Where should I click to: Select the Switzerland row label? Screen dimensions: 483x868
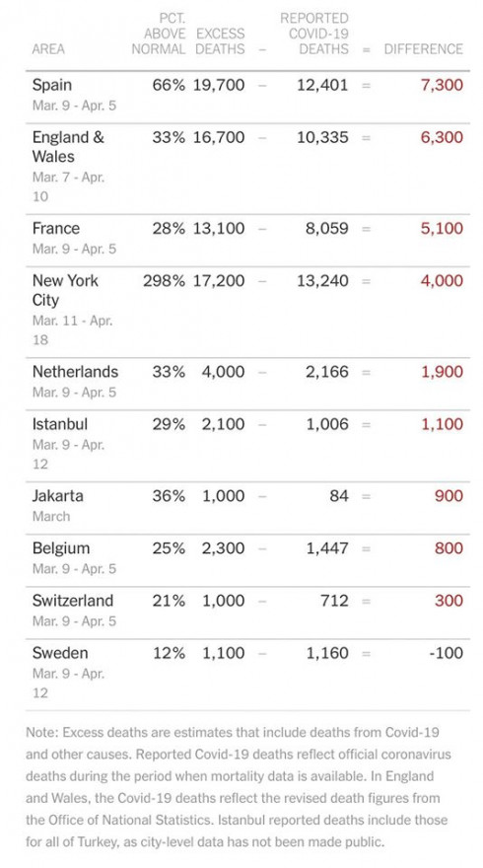[x=73, y=601]
